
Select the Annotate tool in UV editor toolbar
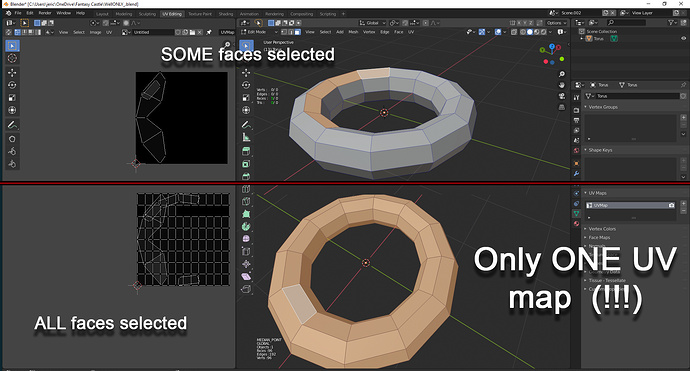coord(12,125)
